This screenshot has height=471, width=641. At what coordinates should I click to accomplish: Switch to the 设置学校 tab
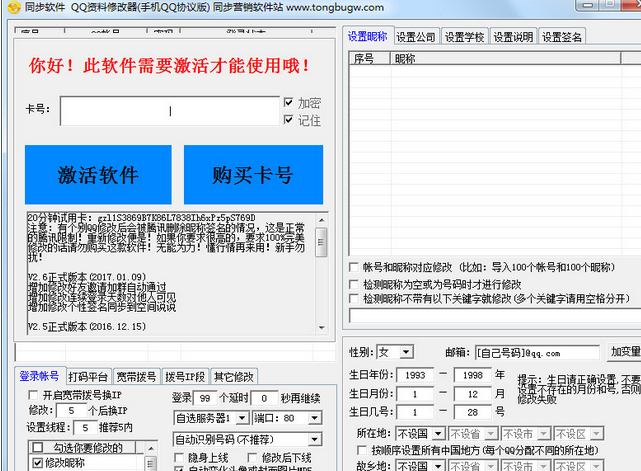tap(464, 37)
